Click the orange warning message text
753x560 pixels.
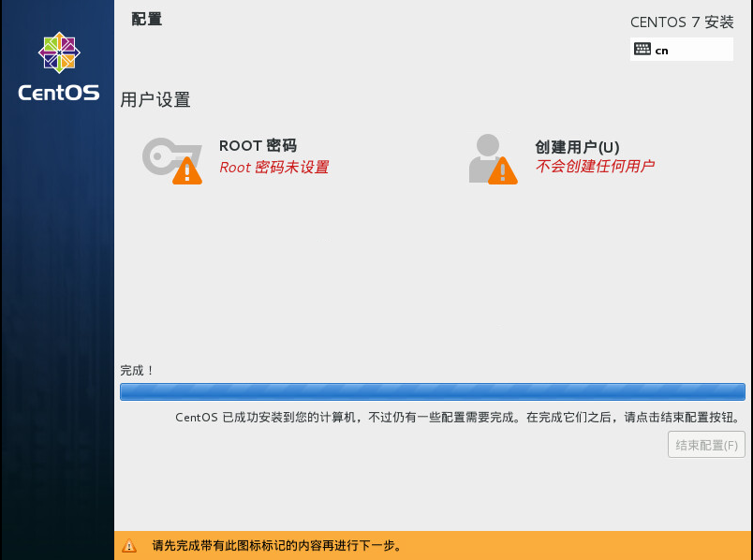click(x=277, y=546)
